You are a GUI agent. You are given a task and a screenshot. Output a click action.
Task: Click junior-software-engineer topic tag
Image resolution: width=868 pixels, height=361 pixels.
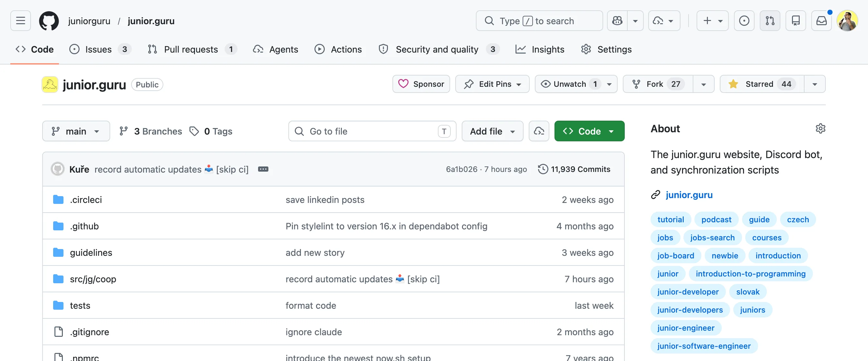(x=704, y=346)
